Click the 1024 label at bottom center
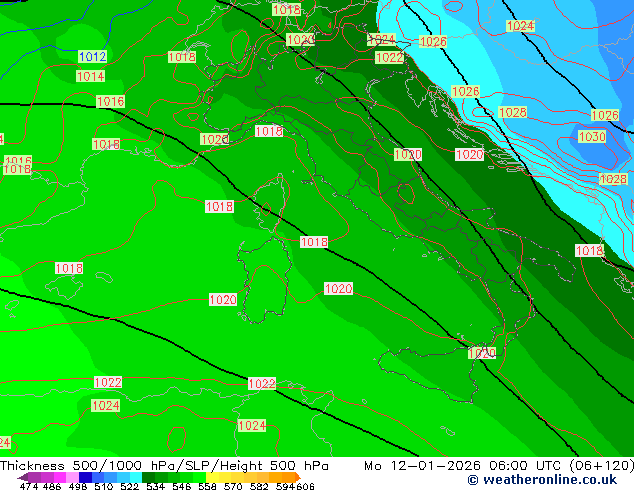Image resolution: width=634 pixels, height=490 pixels. point(251,426)
